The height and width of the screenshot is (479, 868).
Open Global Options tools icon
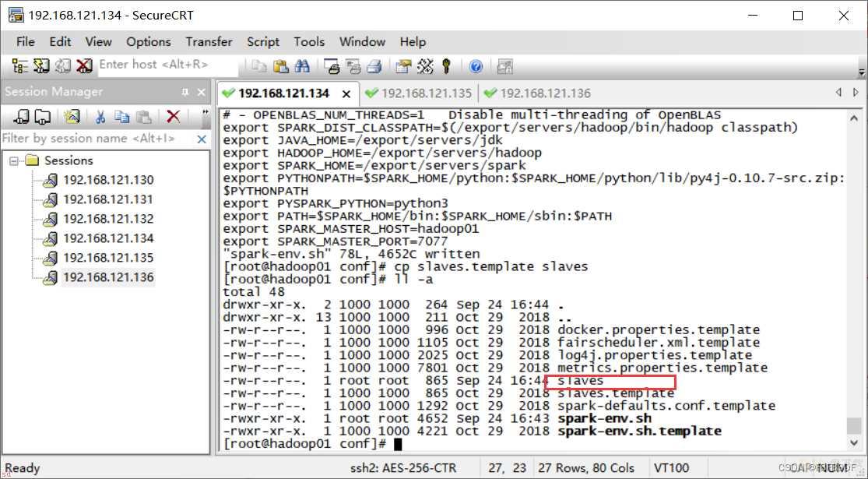pos(425,67)
